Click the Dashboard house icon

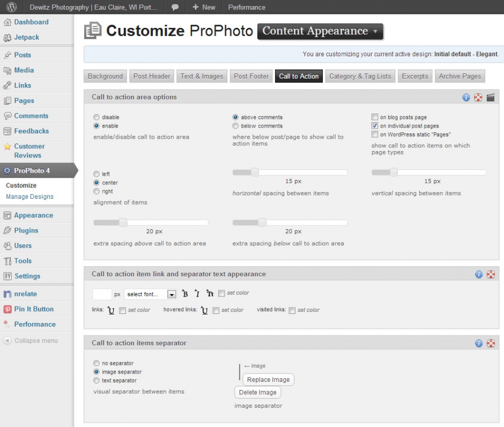point(8,22)
